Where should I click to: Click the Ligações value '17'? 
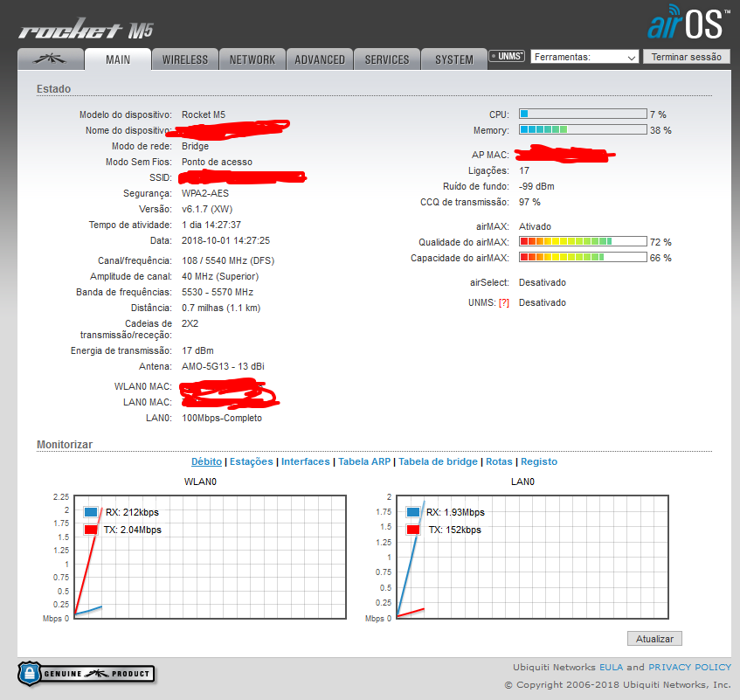point(524,170)
